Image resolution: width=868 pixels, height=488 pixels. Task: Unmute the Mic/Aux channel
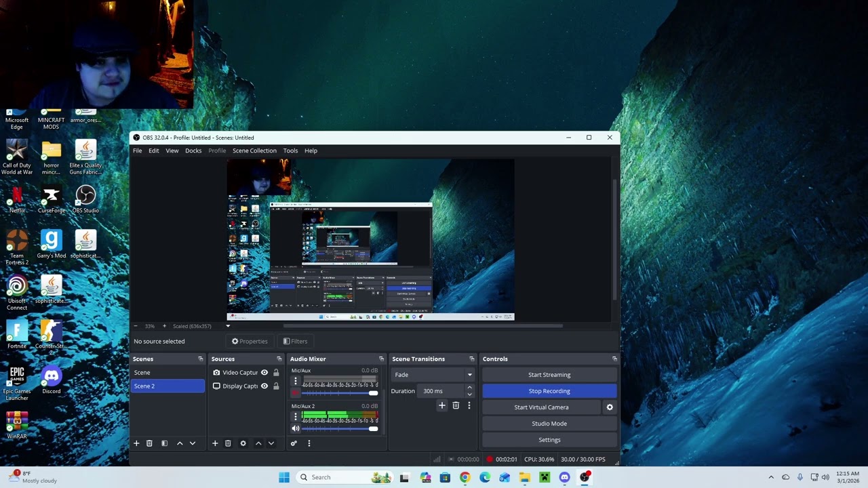pyautogui.click(x=295, y=393)
